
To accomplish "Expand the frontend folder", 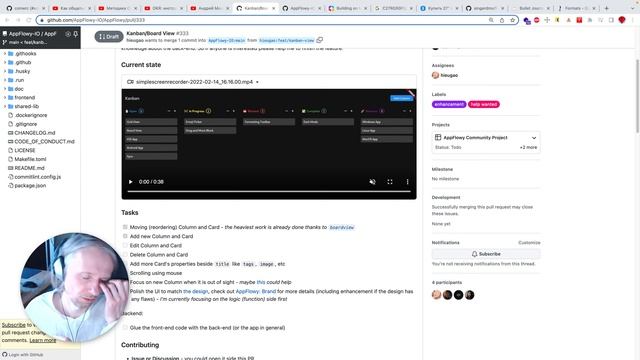I will [x=5, y=98].
